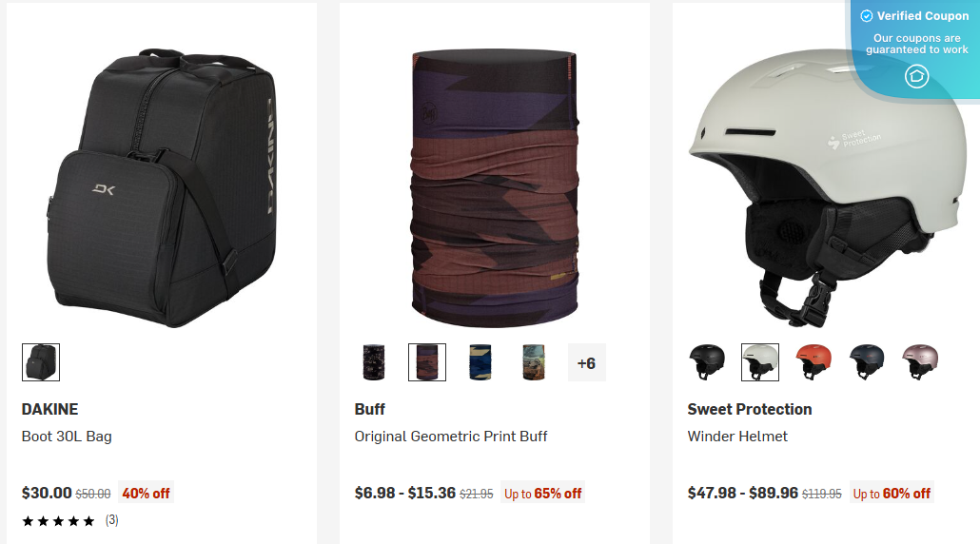Open the Original Geometric Print Buff link
The width and height of the screenshot is (980, 544).
point(451,437)
